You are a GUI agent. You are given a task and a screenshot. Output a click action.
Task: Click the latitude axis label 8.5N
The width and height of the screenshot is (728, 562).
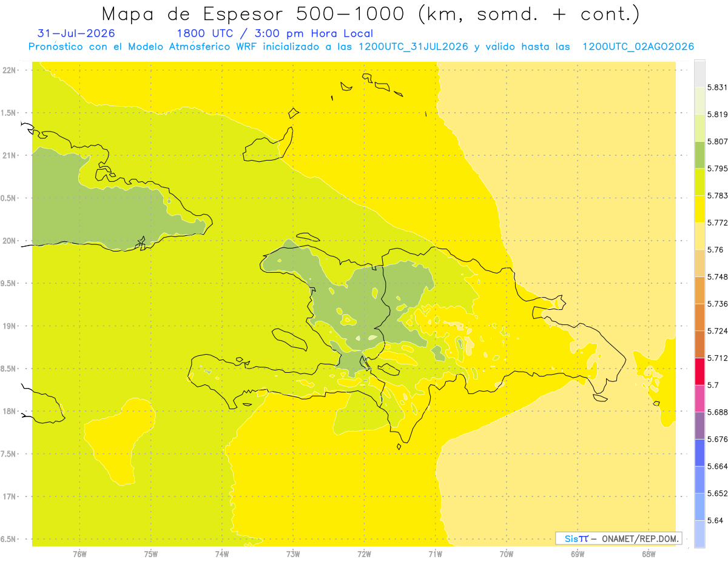coord(9,369)
